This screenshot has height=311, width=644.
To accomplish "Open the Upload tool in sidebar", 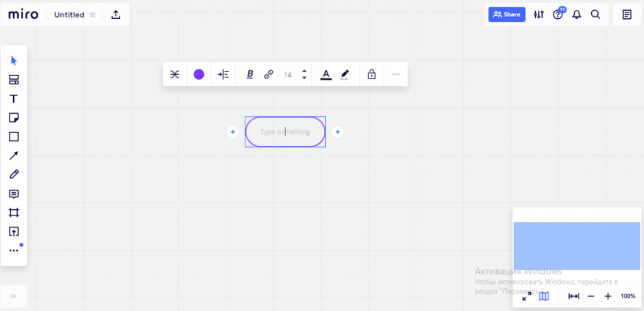I will [13, 231].
